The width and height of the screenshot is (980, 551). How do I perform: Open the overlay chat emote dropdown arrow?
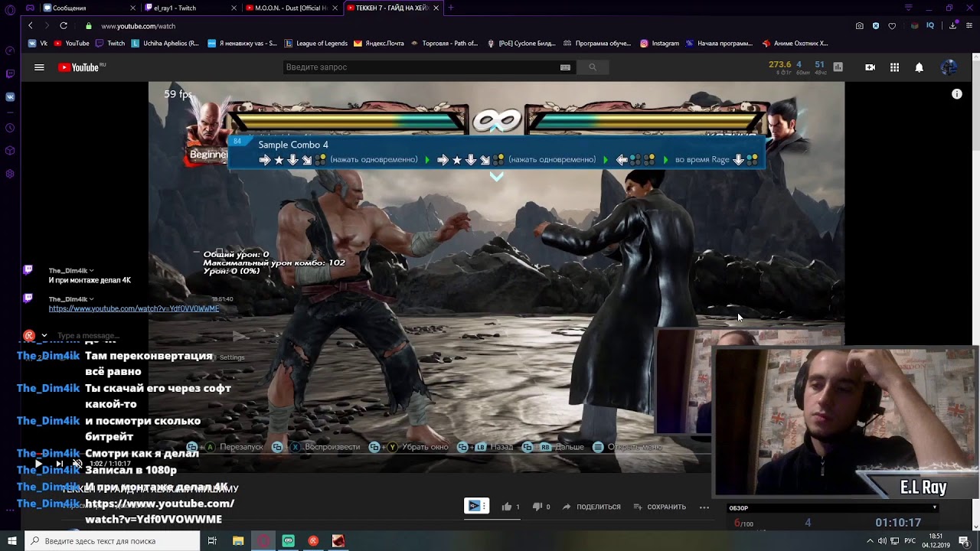44,335
